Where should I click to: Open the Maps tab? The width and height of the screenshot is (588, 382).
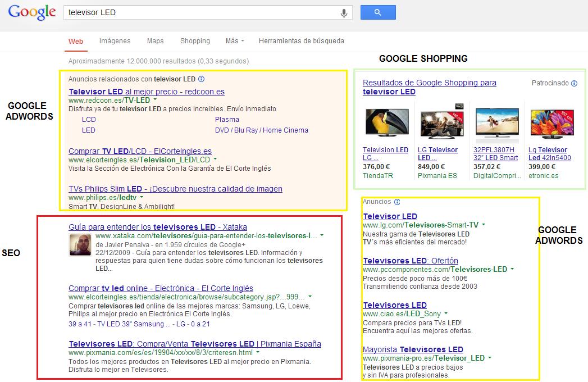point(155,41)
